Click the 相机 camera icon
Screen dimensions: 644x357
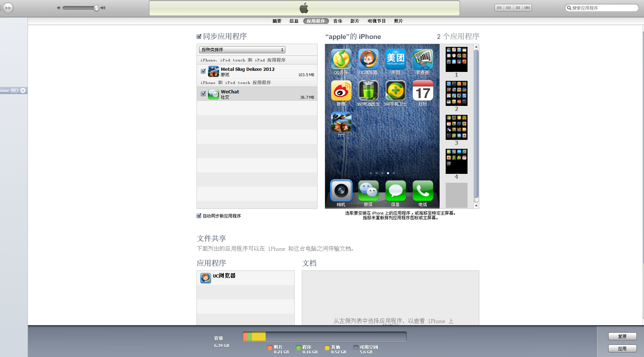tap(341, 191)
